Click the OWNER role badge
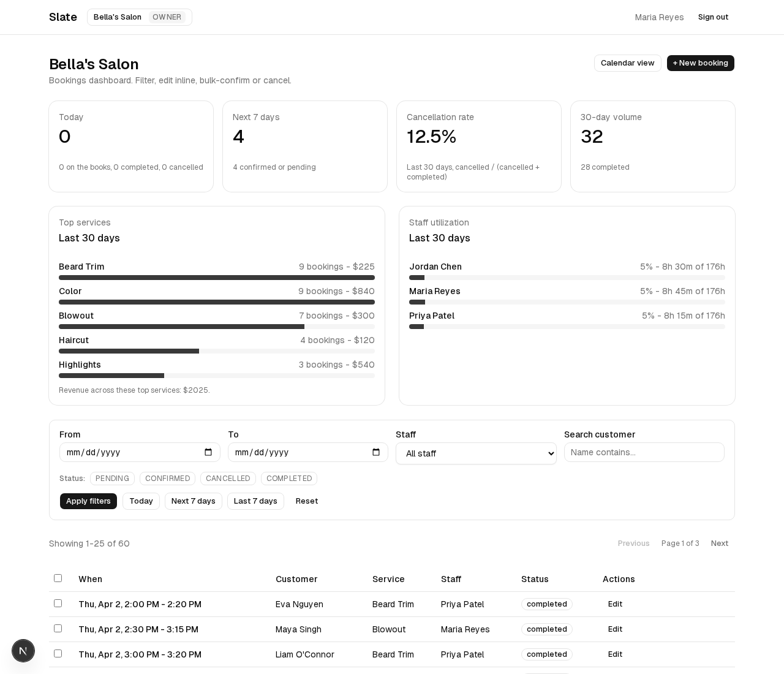This screenshot has height=674, width=784. (x=167, y=17)
